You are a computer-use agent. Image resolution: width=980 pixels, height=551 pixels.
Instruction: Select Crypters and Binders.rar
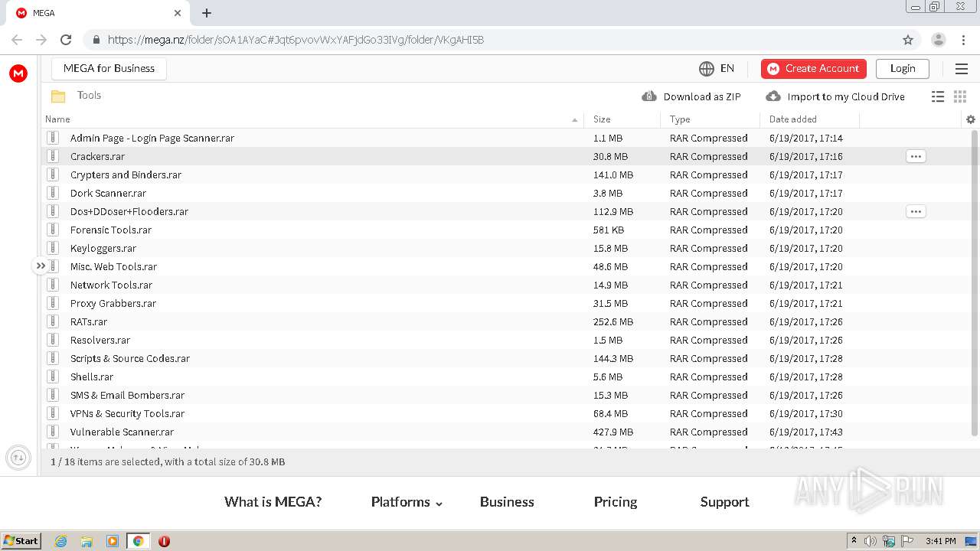click(x=126, y=174)
